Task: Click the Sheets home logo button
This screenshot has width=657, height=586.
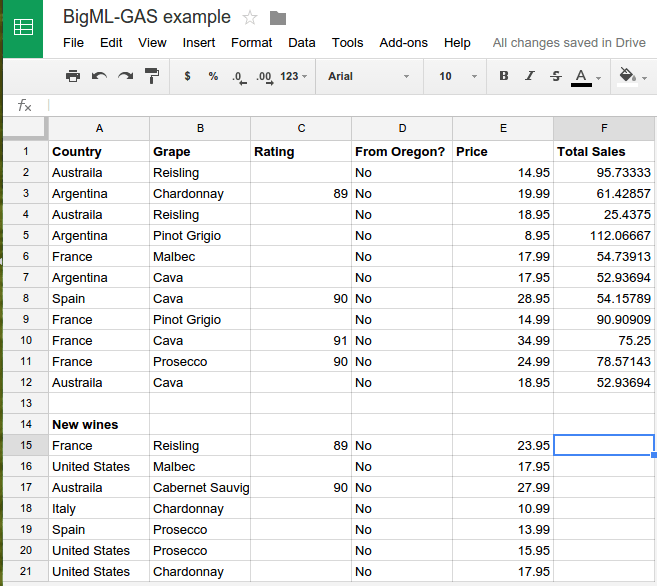Action: pyautogui.click(x=22, y=28)
